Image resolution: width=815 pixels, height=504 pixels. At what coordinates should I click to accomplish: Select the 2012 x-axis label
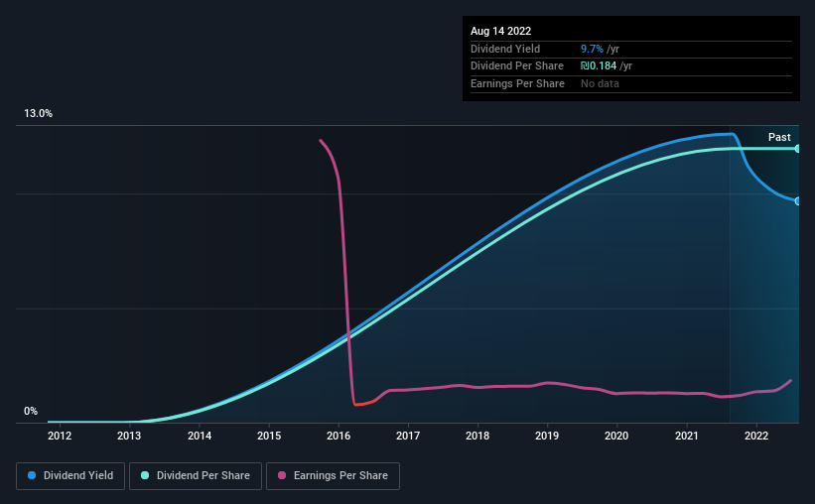[60, 436]
